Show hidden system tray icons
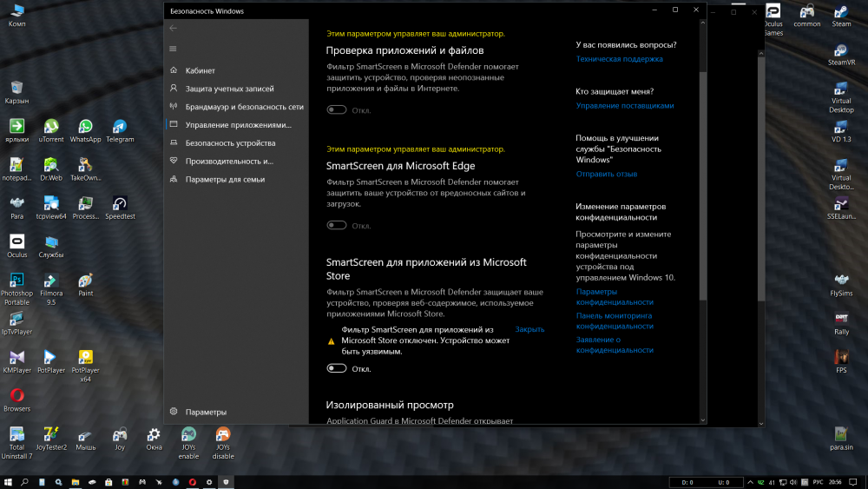Screen dimensions: 868x489 (x=750, y=482)
